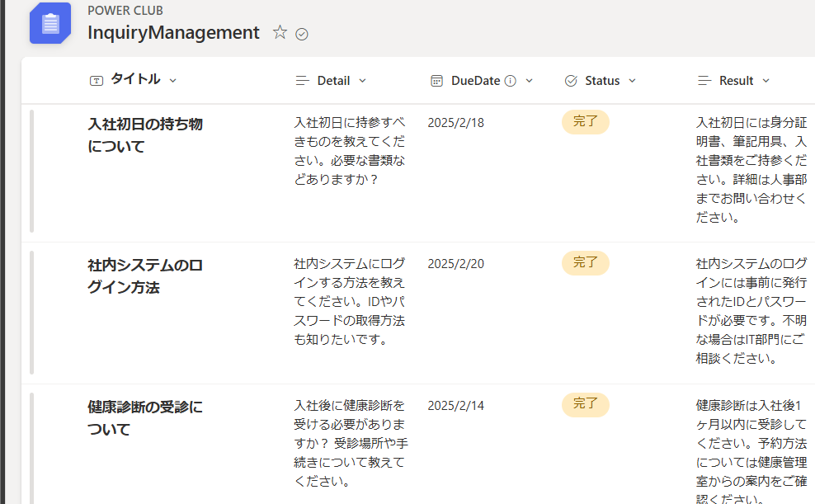Expand the Status column chevron

tap(632, 81)
